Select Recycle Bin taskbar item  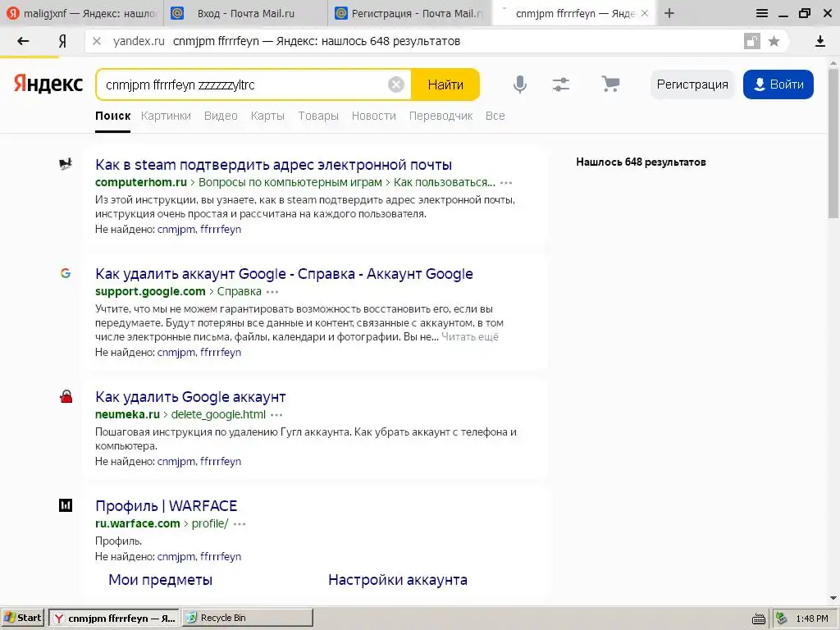(x=248, y=618)
